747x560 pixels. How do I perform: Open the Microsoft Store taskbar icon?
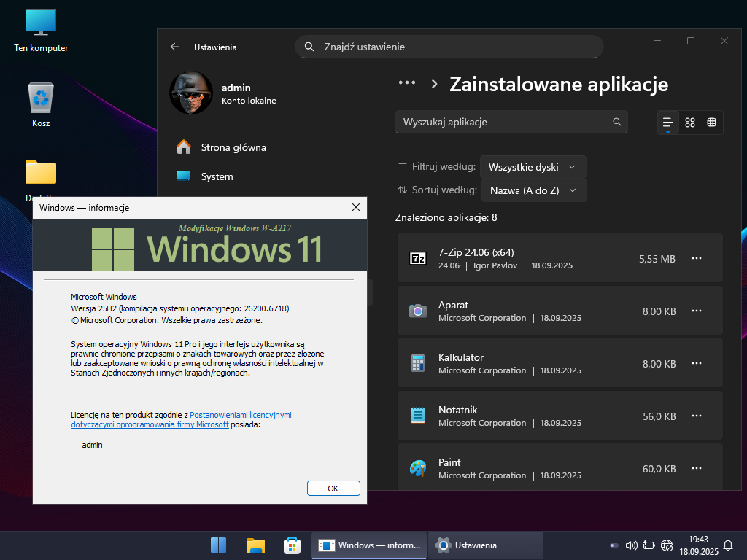point(293,545)
